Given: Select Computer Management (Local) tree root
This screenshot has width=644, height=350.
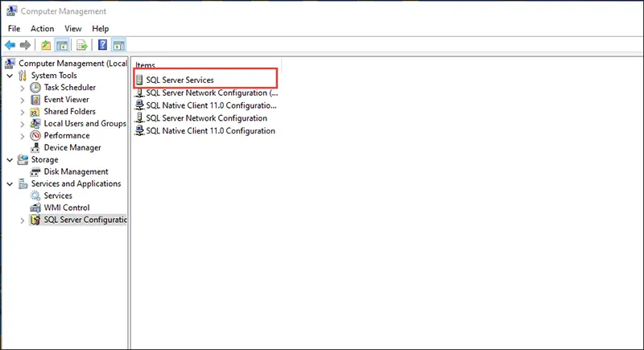Looking at the screenshot, I should pos(72,64).
